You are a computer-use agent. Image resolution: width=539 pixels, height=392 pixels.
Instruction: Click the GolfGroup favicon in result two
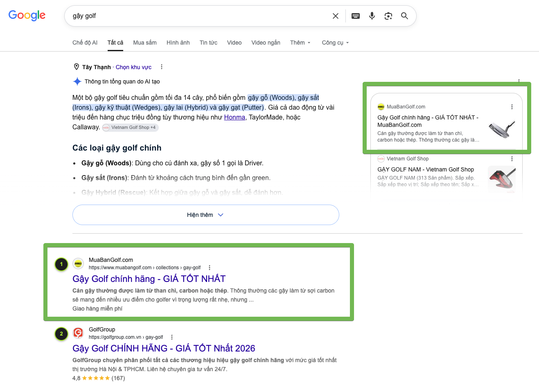78,333
